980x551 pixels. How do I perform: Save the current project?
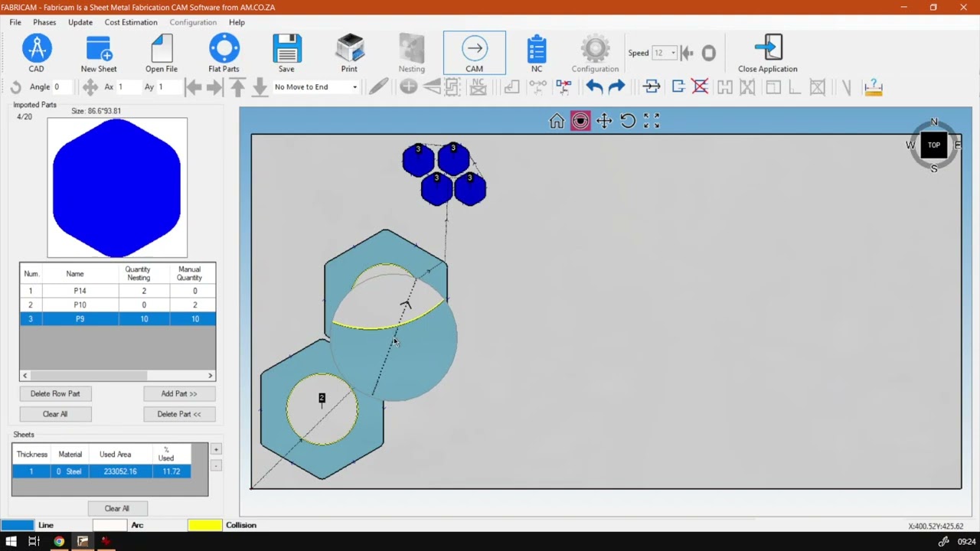coord(286,54)
